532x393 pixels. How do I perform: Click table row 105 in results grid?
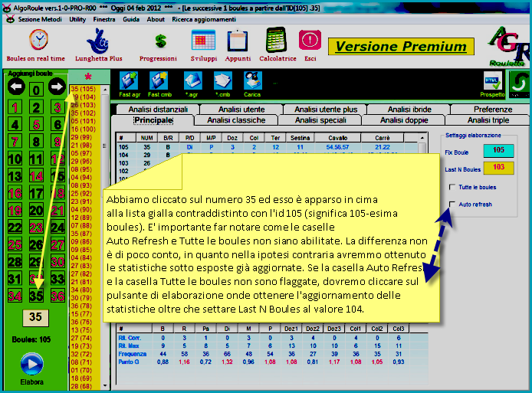click(268, 147)
